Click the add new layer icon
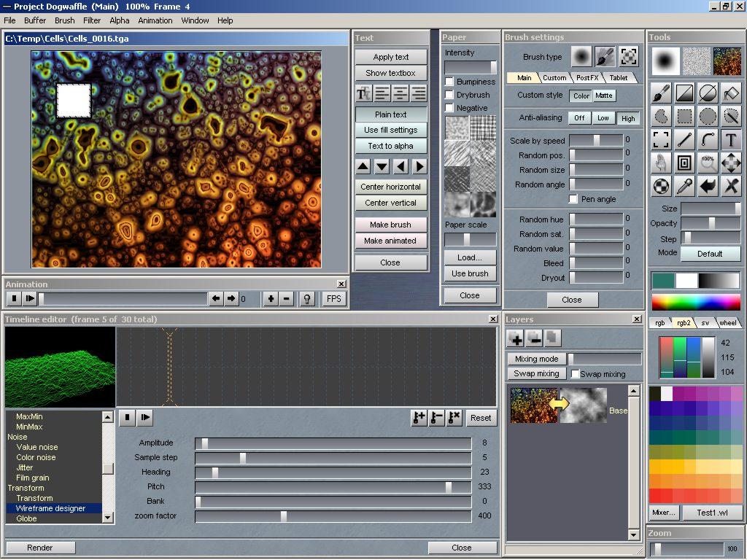This screenshot has height=560, width=747. click(x=516, y=338)
